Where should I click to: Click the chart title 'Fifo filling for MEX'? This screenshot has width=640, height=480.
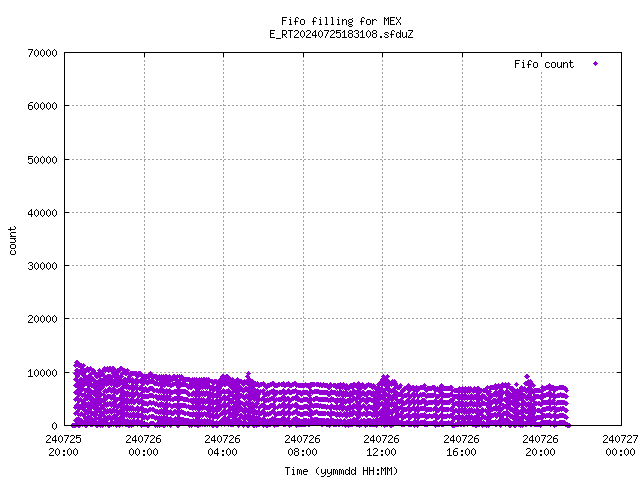(x=341, y=21)
